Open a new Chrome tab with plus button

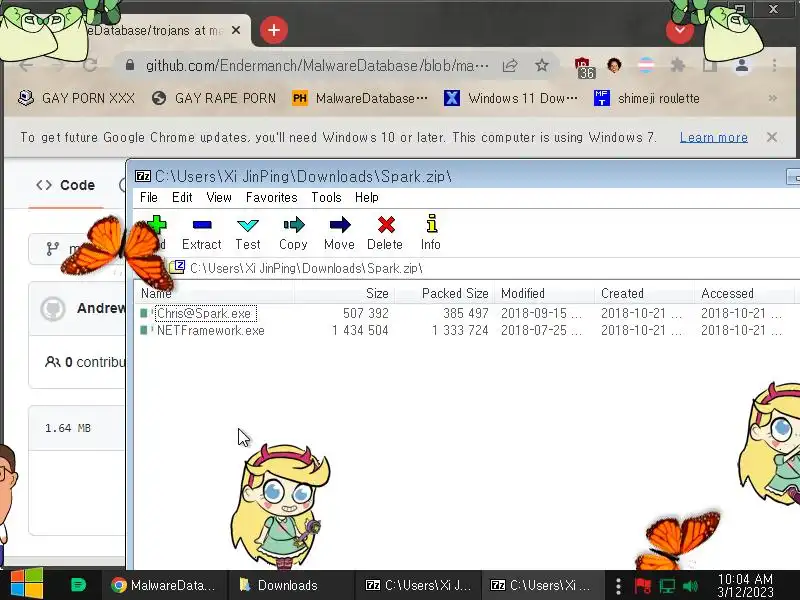pos(274,30)
